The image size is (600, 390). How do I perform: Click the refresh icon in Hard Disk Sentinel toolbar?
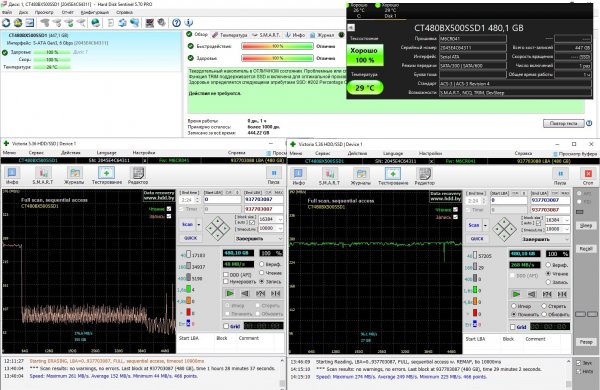click(6, 23)
